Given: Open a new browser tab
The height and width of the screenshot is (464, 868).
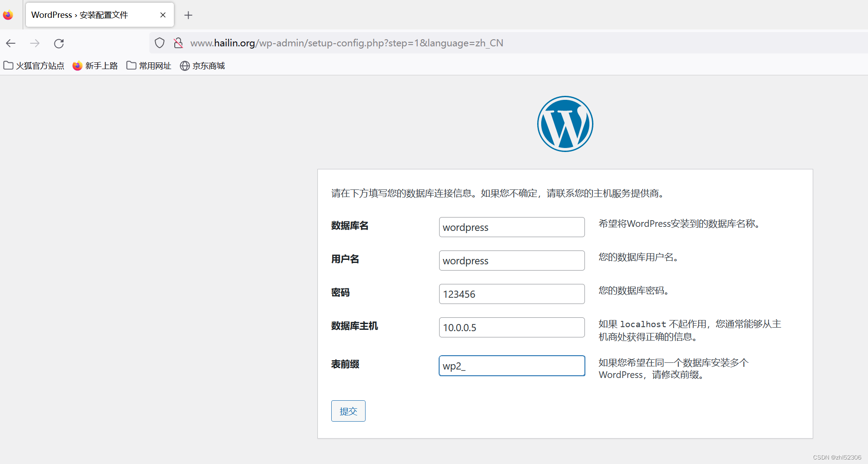Looking at the screenshot, I should 188,15.
